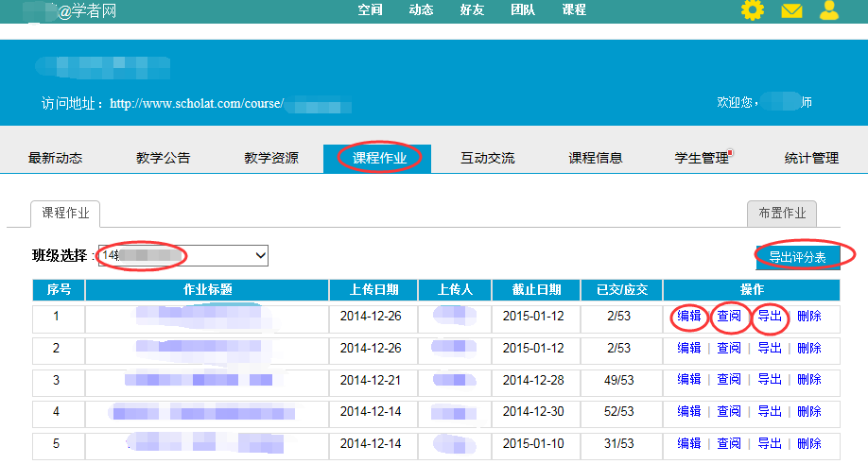The height and width of the screenshot is (464, 868).
Task: Open settings via the gear icon
Action: [x=752, y=10]
